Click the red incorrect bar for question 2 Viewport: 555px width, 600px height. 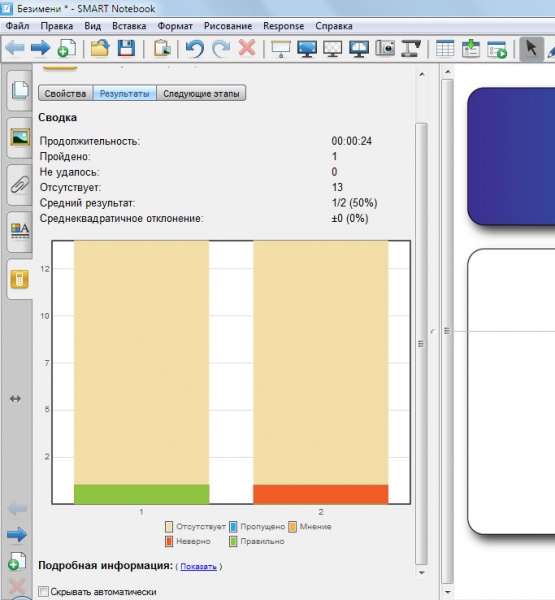coord(320,494)
